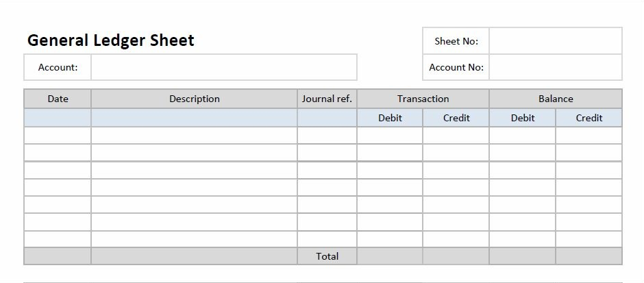Select the Date column header

[x=58, y=99]
